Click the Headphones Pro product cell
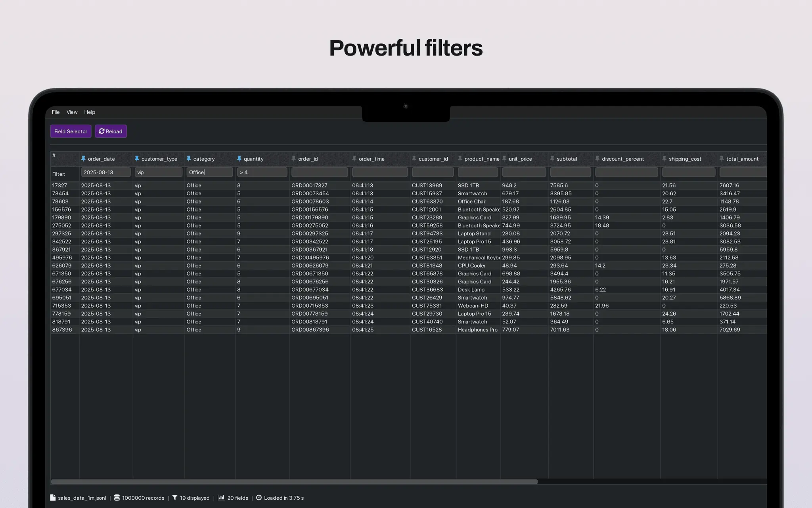 pos(477,330)
